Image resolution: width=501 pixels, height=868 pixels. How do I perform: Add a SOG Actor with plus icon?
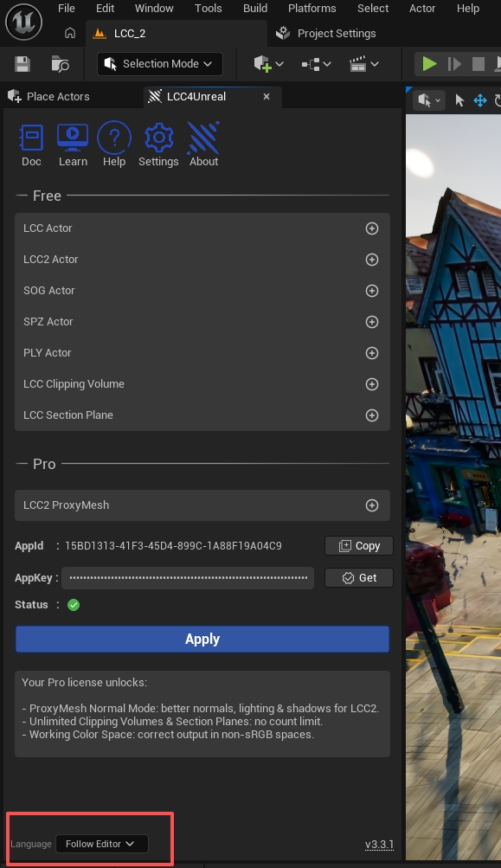372,291
